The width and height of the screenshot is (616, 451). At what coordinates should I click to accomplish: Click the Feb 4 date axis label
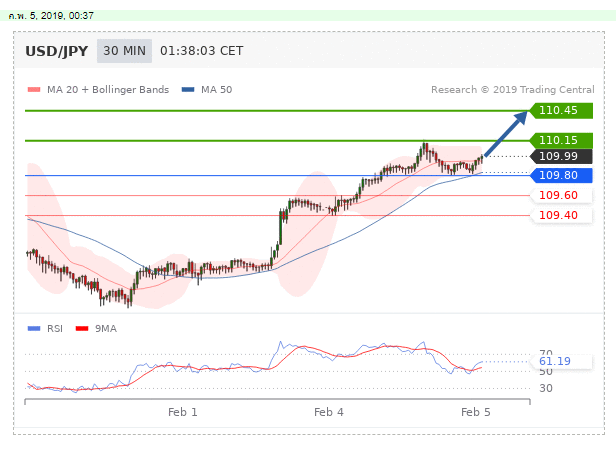point(329,412)
